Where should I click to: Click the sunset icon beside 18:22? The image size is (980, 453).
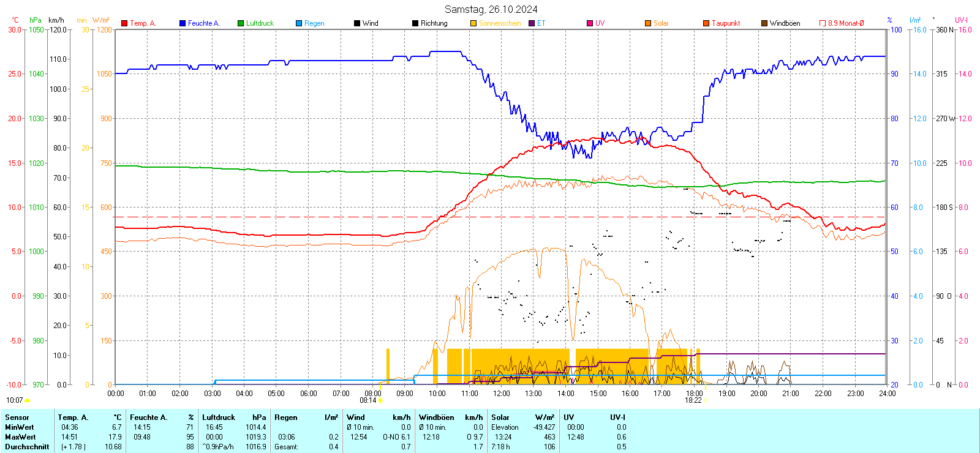pyautogui.click(x=706, y=400)
